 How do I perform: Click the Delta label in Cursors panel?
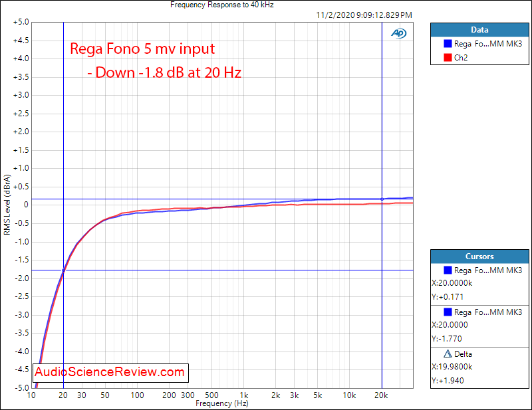pyautogui.click(x=463, y=354)
